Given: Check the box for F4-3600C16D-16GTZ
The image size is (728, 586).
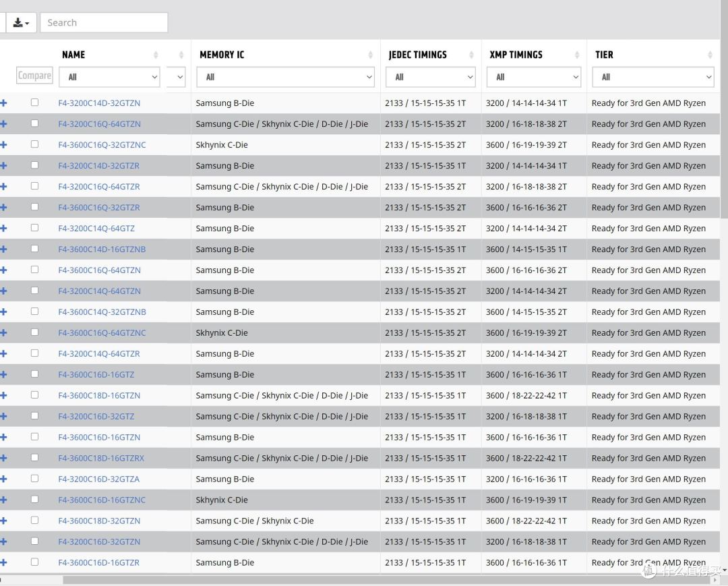Looking at the screenshot, I should tap(35, 374).
